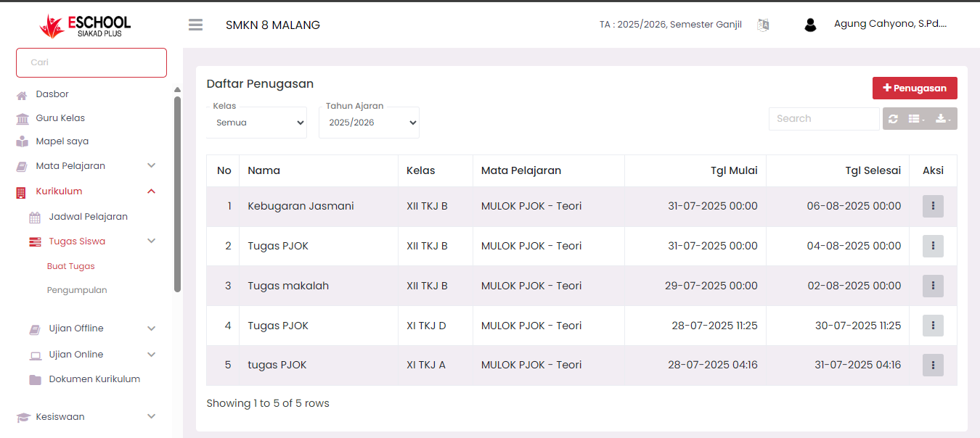Screen dimensions: 980x438
Task: Sort table by Tgl Mulai column header
Action: coord(733,170)
